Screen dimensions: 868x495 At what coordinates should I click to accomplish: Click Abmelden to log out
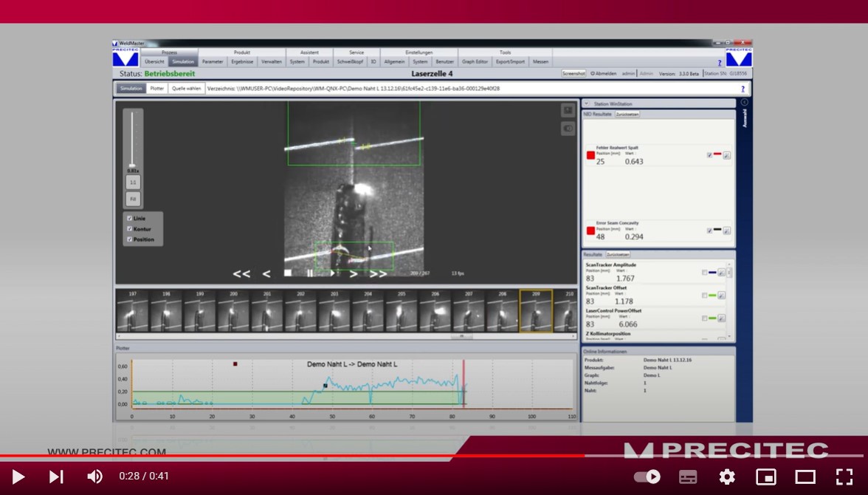click(x=604, y=73)
